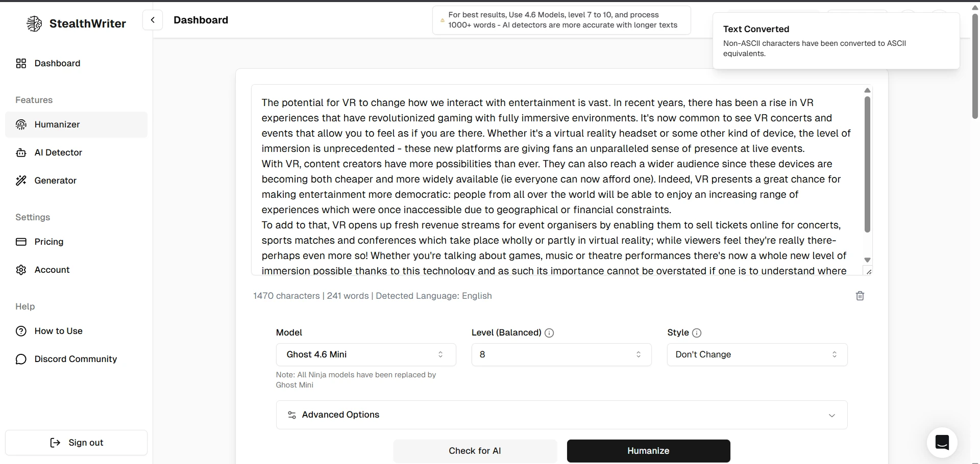
Task: Open the Style dropdown showing Don't Change
Action: pyautogui.click(x=757, y=354)
